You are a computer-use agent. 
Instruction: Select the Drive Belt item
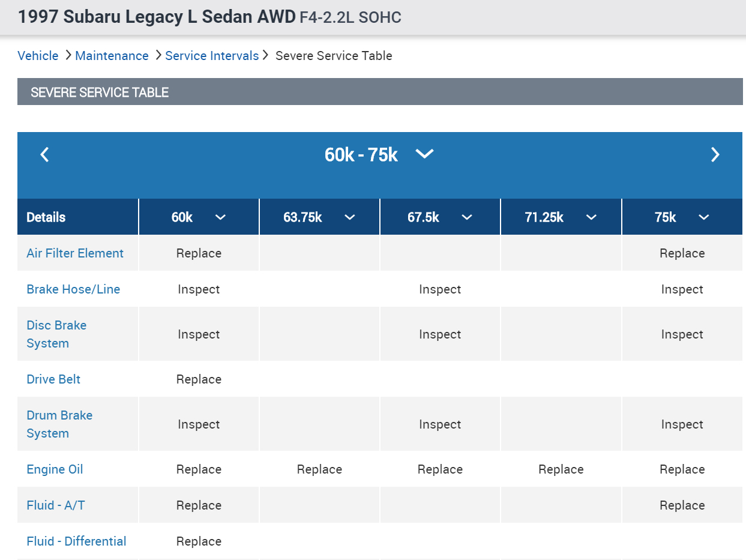(x=53, y=379)
